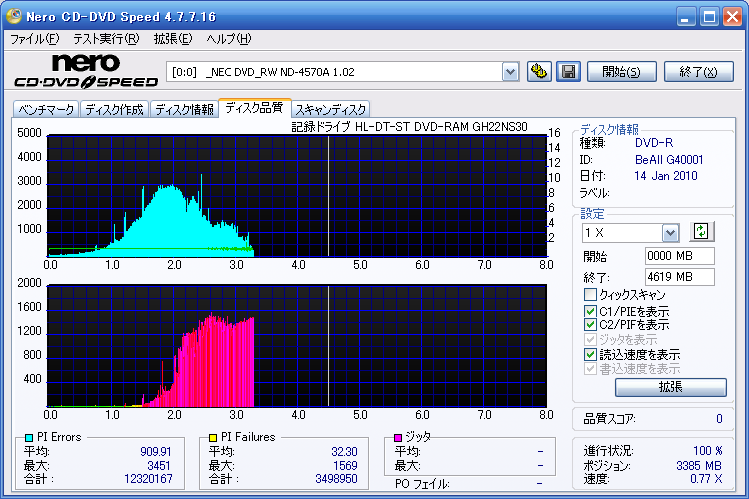Open the ファイル(F) menu

(35, 39)
